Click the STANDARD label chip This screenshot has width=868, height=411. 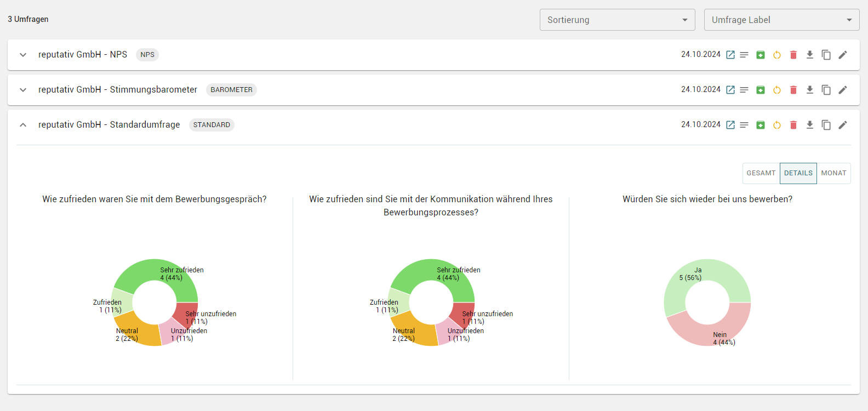[212, 125]
